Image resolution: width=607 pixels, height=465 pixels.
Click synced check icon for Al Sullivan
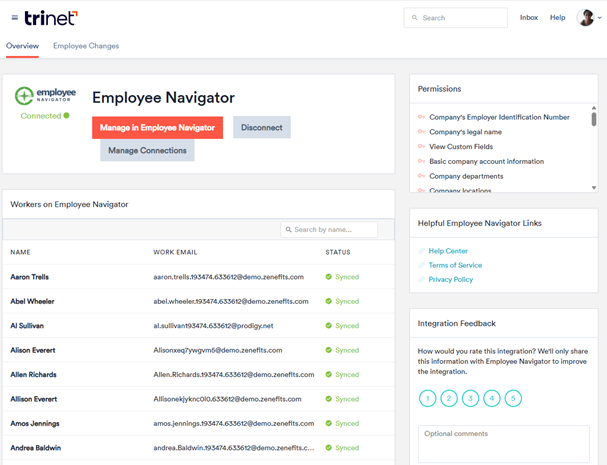(x=329, y=326)
